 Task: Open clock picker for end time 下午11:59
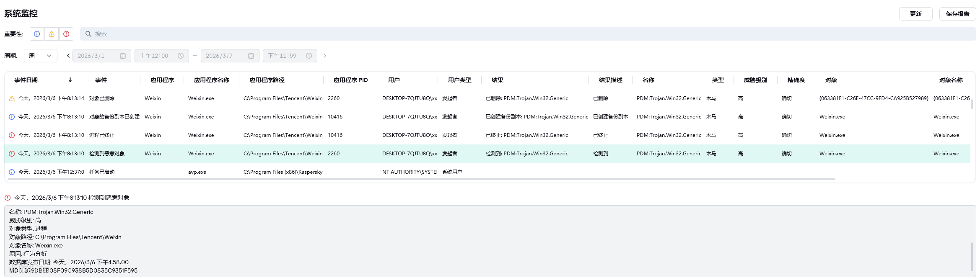pyautogui.click(x=309, y=56)
